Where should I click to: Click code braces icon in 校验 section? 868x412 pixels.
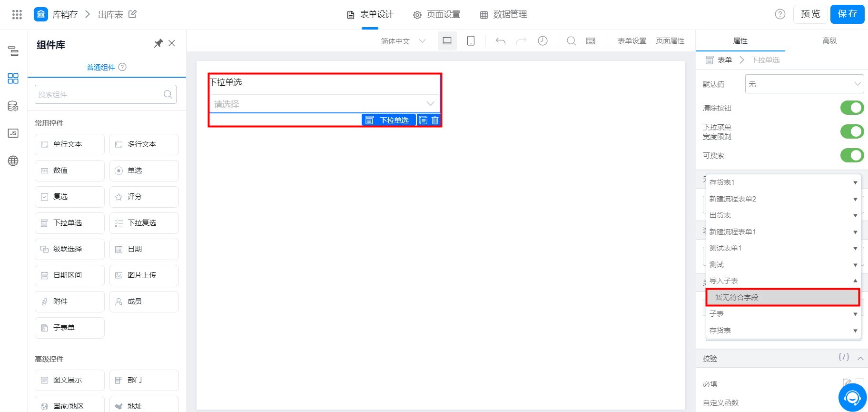(844, 357)
